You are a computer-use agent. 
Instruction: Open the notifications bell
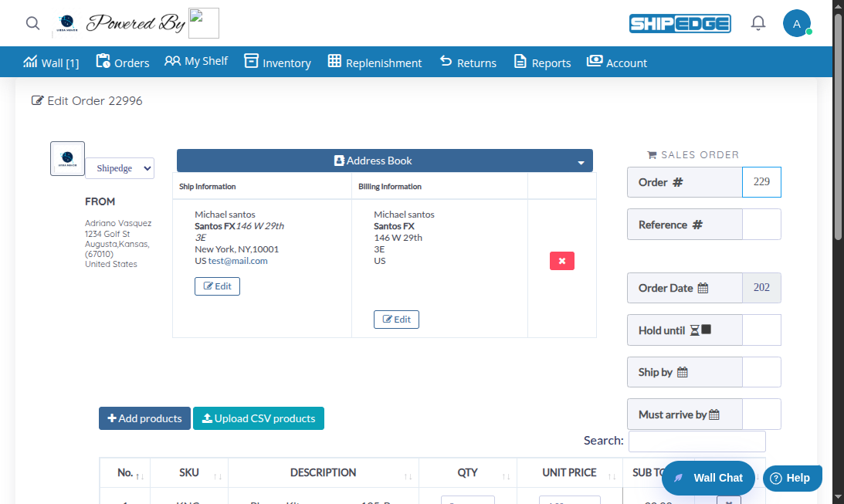click(758, 23)
